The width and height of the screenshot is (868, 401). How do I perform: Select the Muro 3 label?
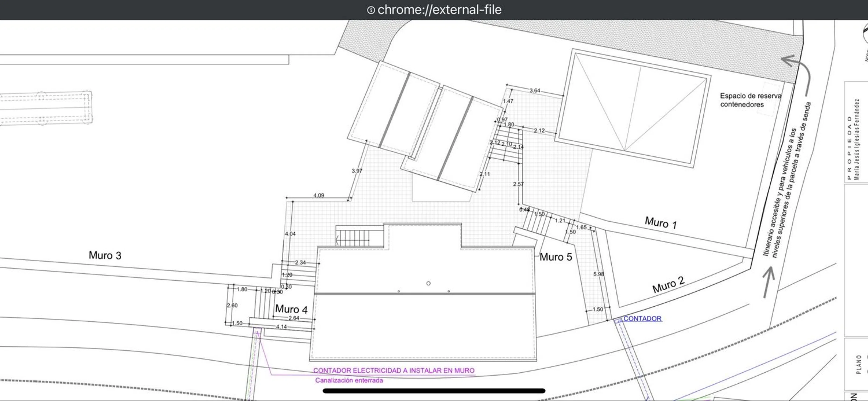click(x=105, y=255)
